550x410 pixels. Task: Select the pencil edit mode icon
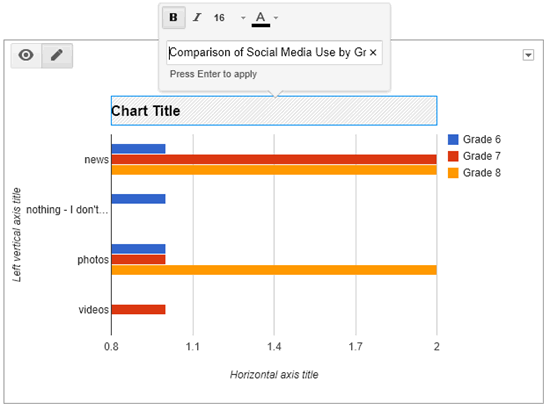tap(57, 55)
